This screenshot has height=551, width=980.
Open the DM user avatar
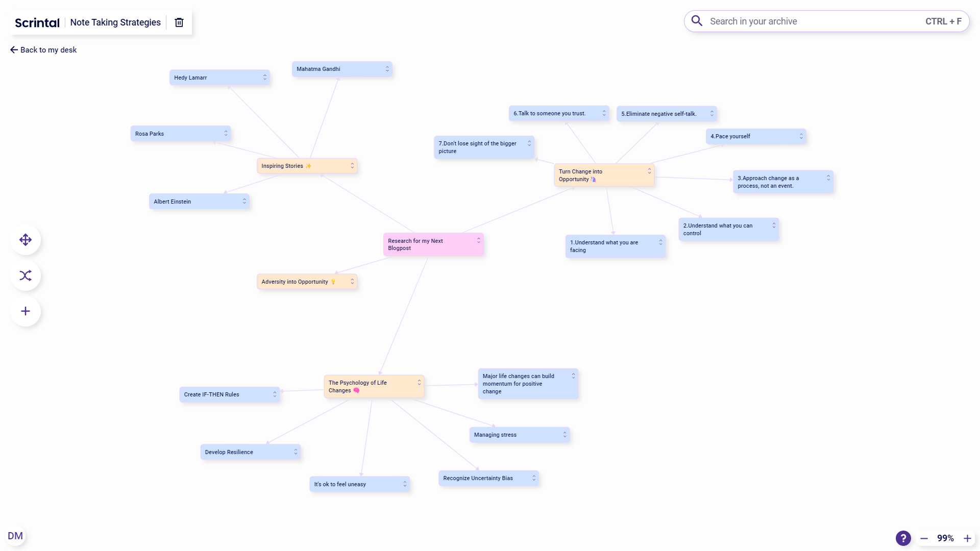[x=15, y=536]
